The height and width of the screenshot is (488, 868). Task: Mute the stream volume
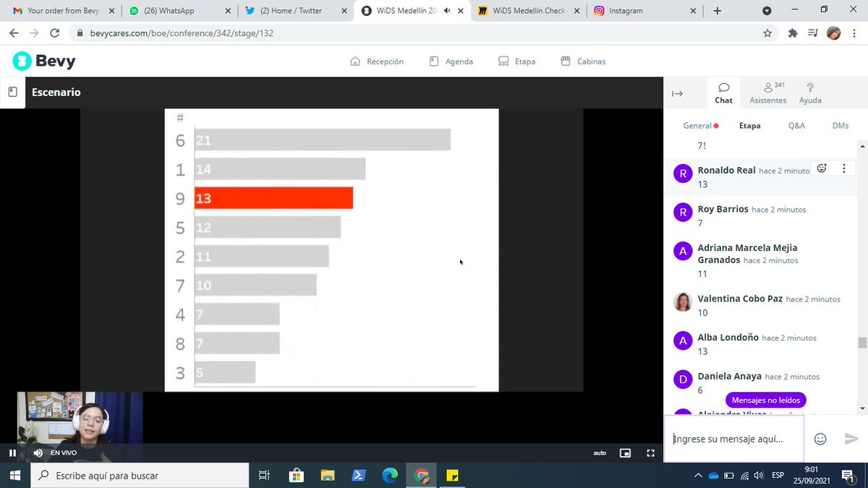[38, 453]
